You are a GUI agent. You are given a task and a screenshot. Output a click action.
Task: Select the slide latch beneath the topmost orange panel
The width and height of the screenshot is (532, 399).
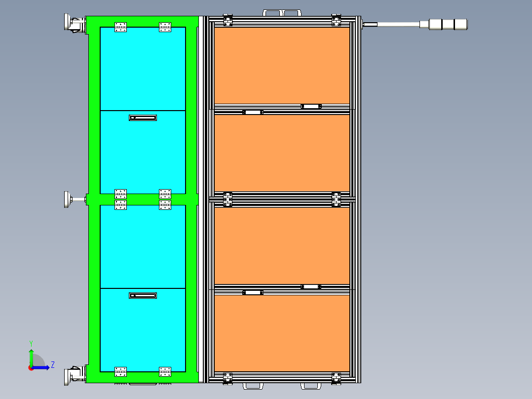[x=311, y=106]
